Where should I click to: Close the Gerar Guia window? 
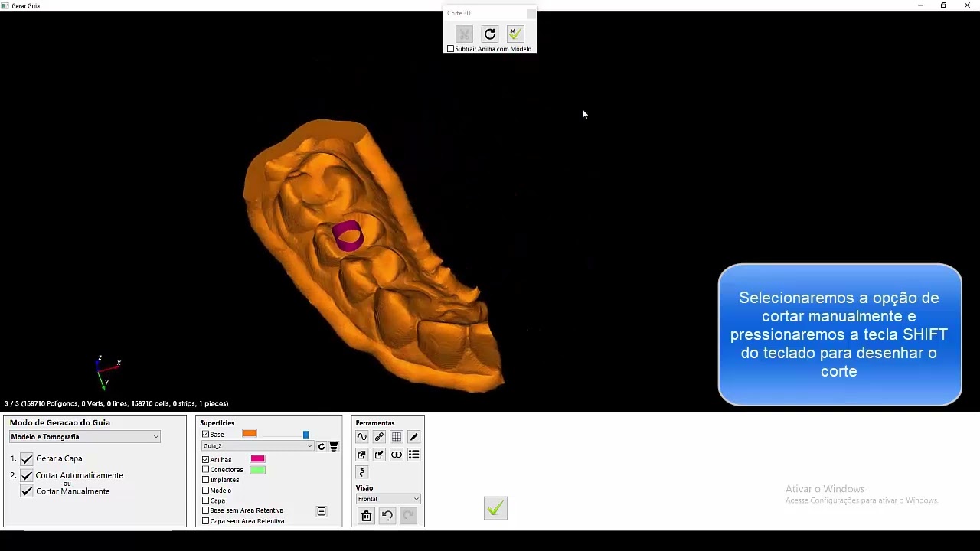[967, 5]
